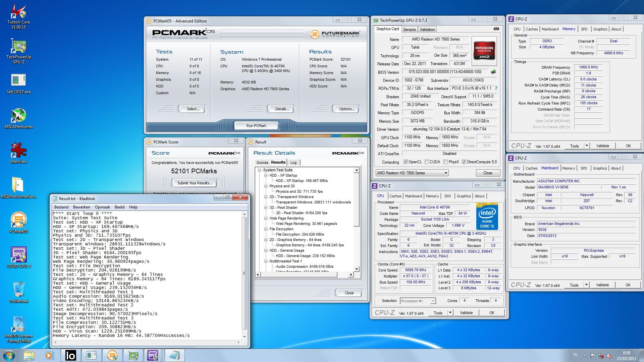The height and width of the screenshot is (362, 644).
Task: Open Tools dropdown arrow in CPU-Z Mainboard window
Action: tap(586, 285)
